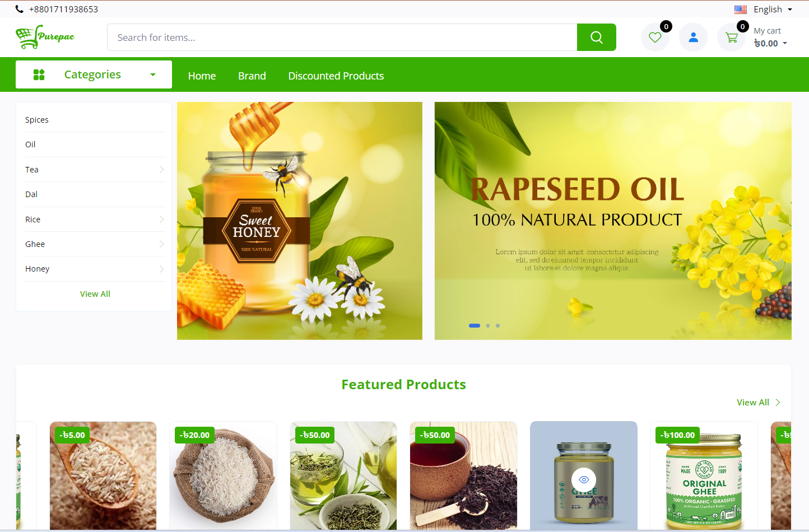Click the quick view eye icon on ghee product
Image resolution: width=809 pixels, height=532 pixels.
584,480
